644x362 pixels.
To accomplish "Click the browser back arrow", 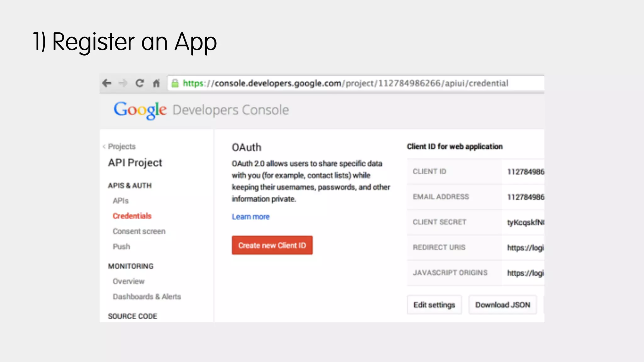I will click(107, 83).
